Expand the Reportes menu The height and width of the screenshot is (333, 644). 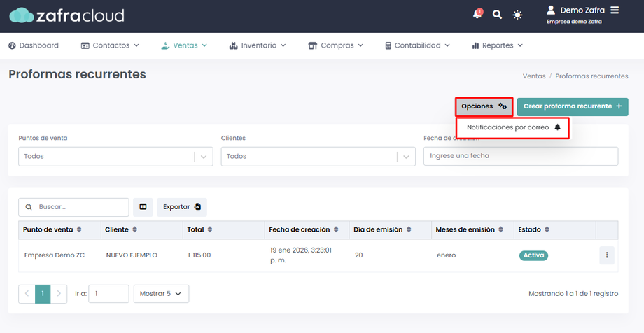tap(498, 45)
